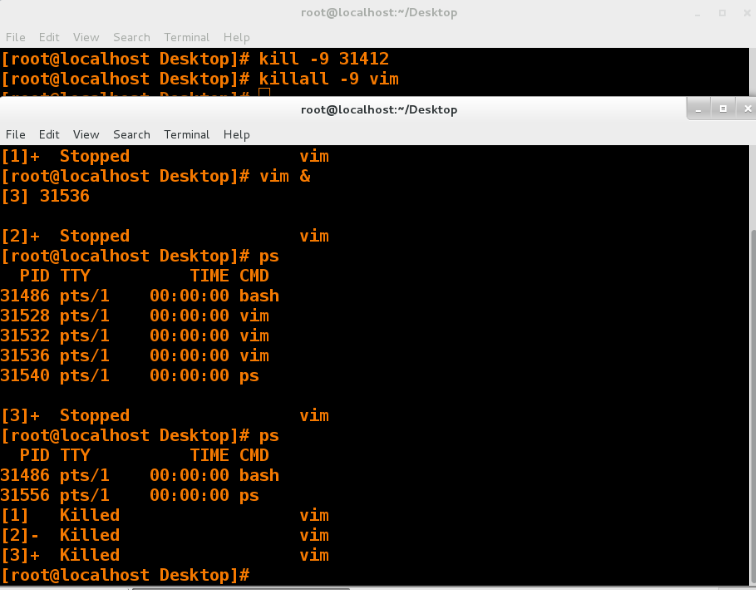756x590 pixels.
Task: Click the '[1]+ Stopped' line
Action: [x=165, y=156]
